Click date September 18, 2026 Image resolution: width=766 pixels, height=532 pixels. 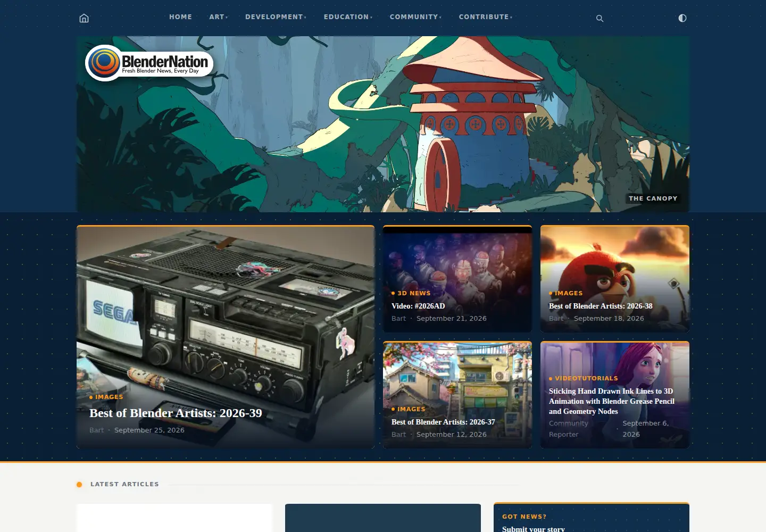pyautogui.click(x=609, y=318)
